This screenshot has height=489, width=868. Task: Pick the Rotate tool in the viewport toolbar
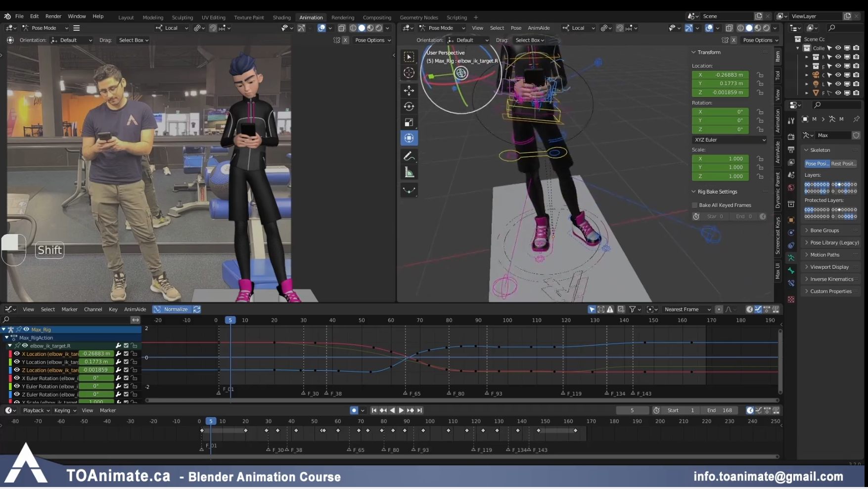(x=409, y=106)
